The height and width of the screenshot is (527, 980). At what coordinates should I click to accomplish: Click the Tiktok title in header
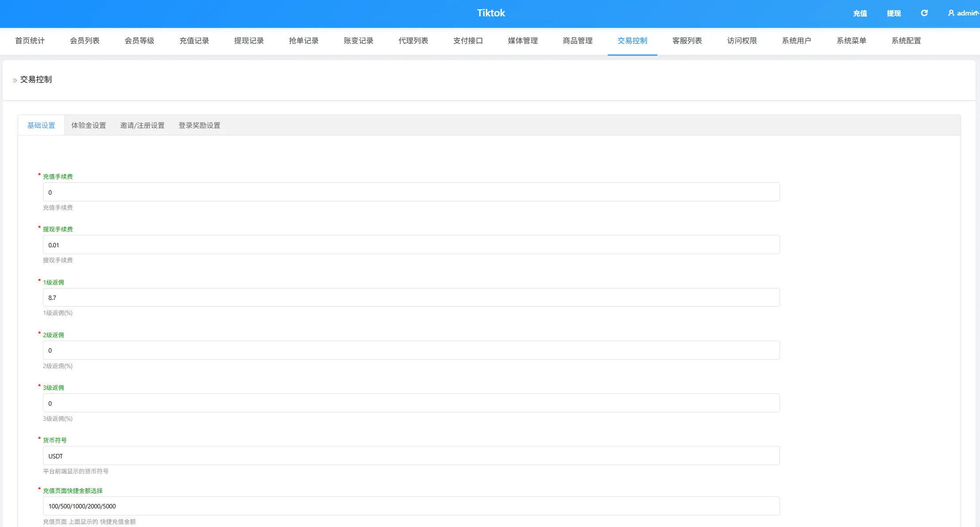(491, 13)
